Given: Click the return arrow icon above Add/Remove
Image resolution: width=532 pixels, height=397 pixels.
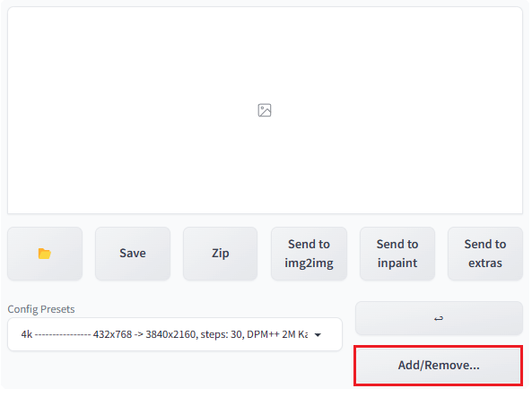Looking at the screenshot, I should pyautogui.click(x=439, y=318).
